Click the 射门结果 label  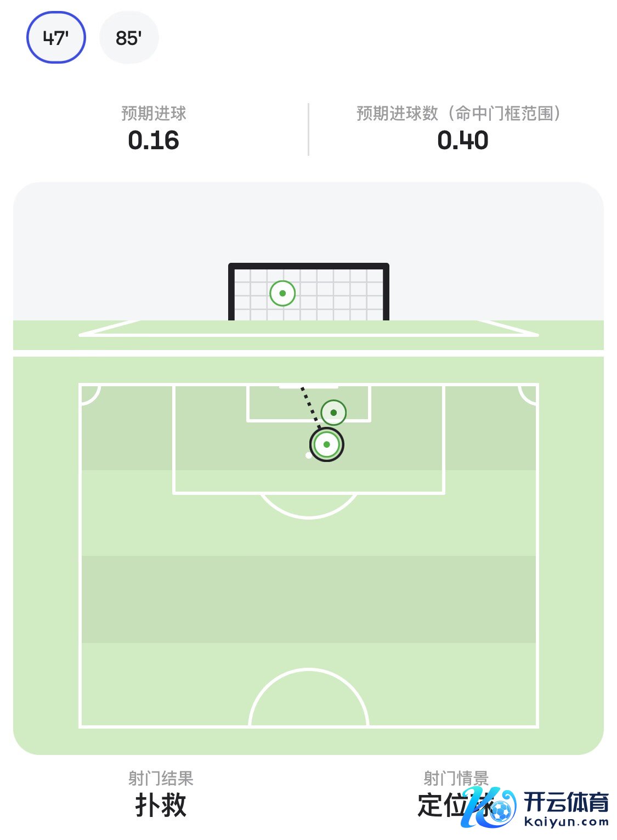click(x=161, y=778)
